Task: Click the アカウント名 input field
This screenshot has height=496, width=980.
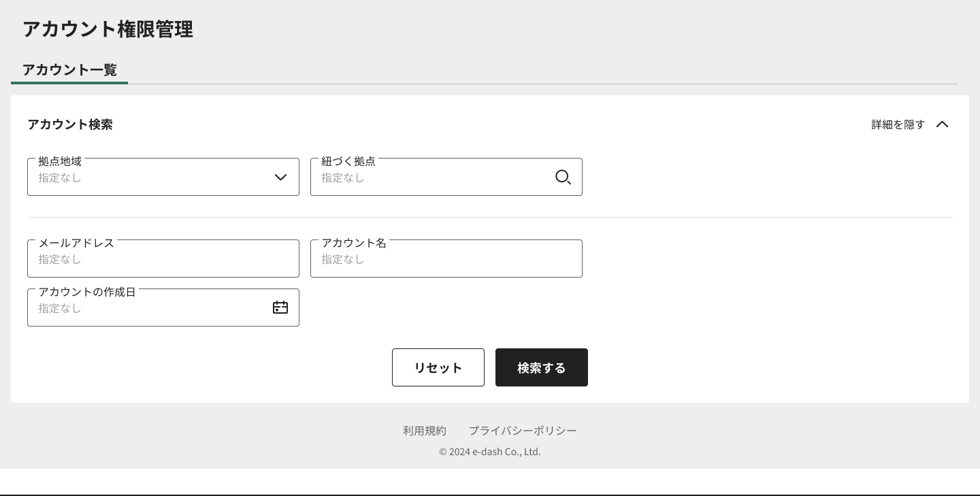Action: tap(446, 259)
